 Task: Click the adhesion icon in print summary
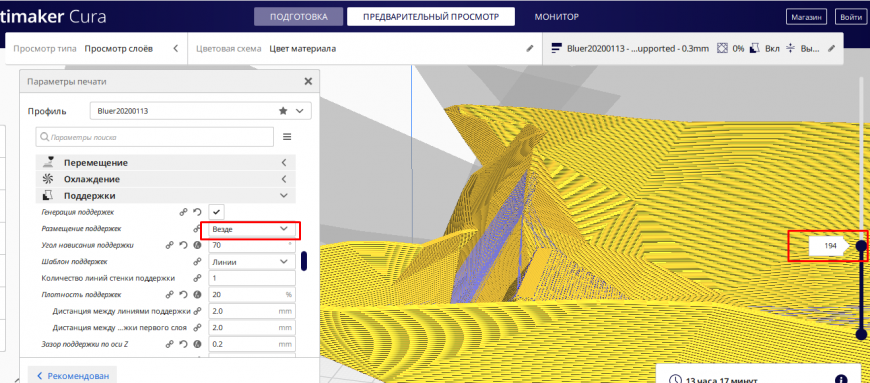(791, 48)
